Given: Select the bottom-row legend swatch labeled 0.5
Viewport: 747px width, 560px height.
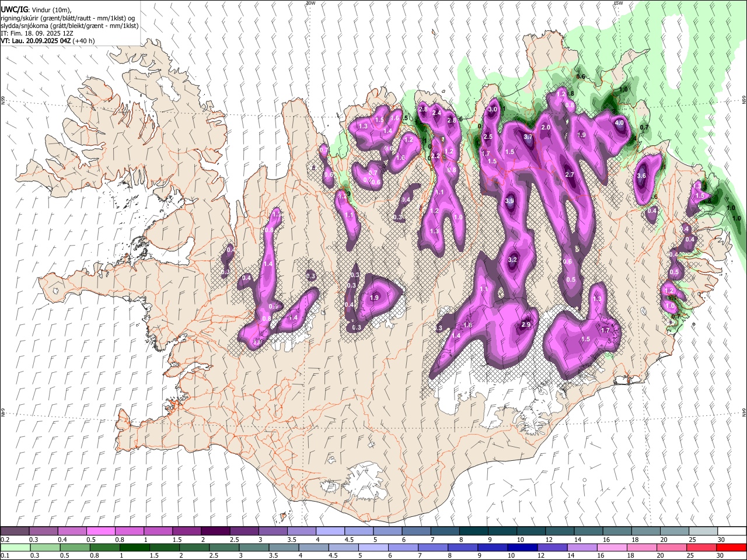Looking at the screenshot, I should click(74, 547).
